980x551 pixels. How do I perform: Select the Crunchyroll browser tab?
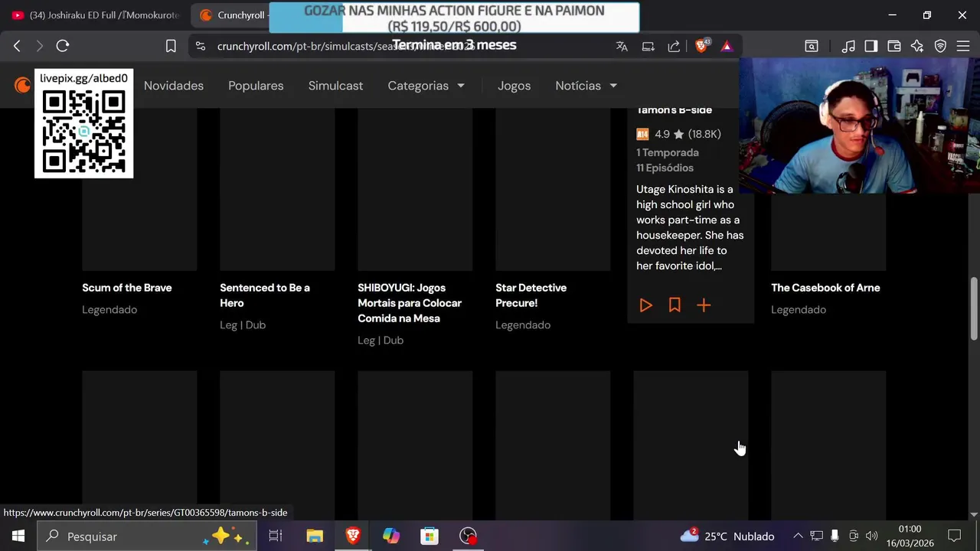(x=231, y=15)
